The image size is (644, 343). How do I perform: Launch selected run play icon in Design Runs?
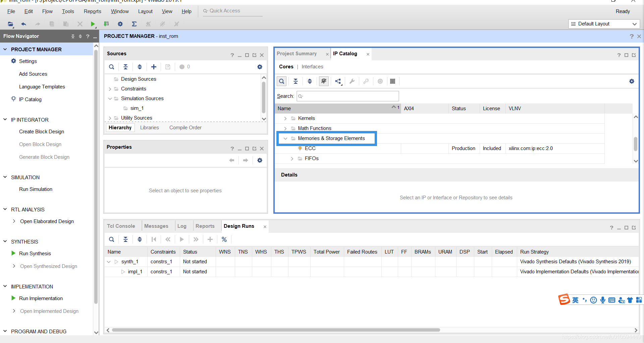coord(182,239)
